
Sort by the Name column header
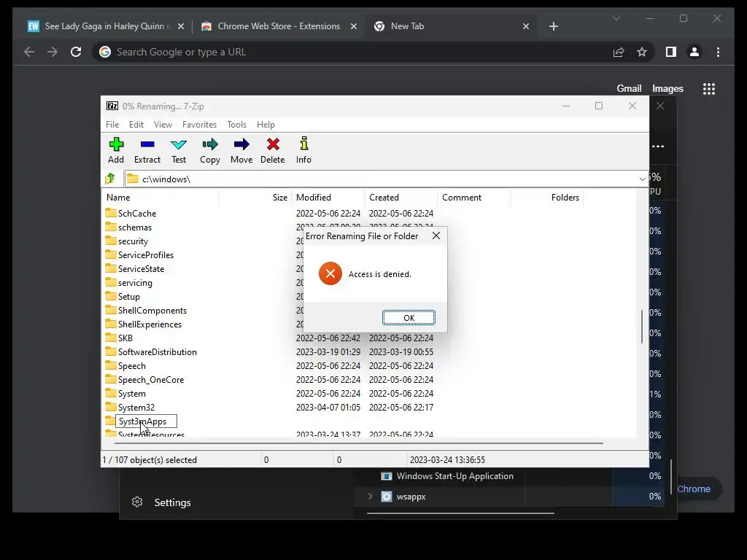pos(161,197)
